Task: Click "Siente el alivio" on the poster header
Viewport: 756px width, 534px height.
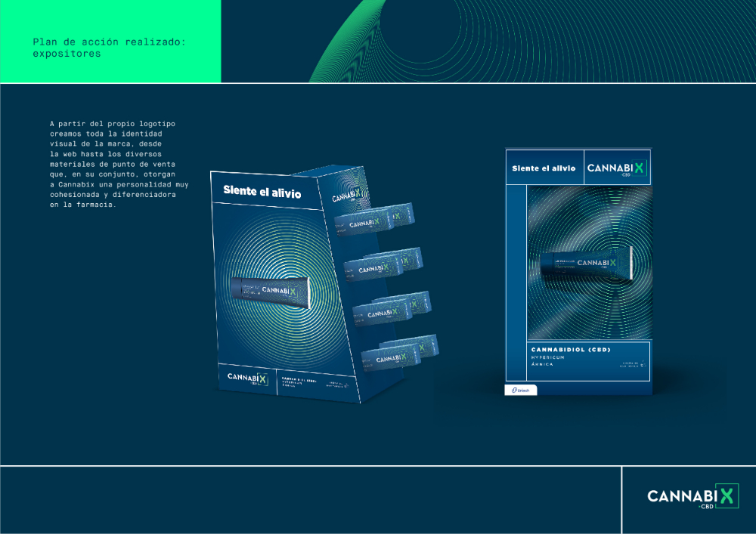Action: coord(544,168)
